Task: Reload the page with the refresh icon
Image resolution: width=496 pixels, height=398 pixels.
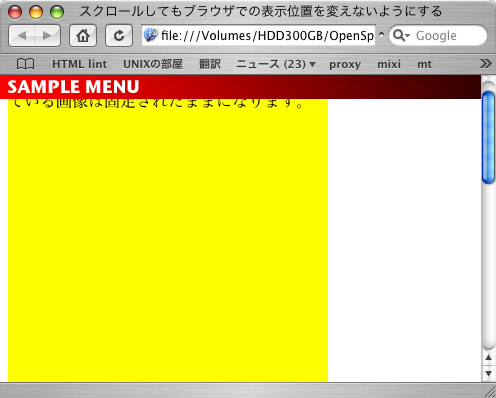Action: 119,35
